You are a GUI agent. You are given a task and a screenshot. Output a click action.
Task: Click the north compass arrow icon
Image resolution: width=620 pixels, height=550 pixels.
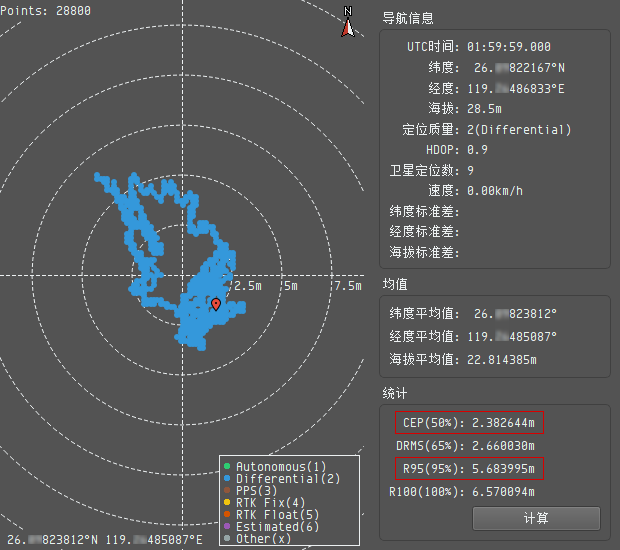(x=348, y=22)
